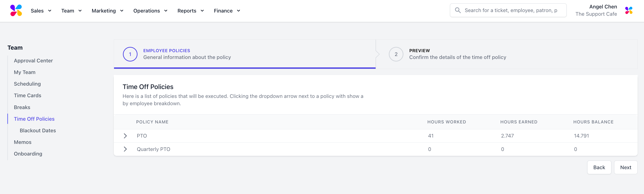Focus the ticket and employee search field
Viewport: 644px width, 194px height.
coord(508,10)
